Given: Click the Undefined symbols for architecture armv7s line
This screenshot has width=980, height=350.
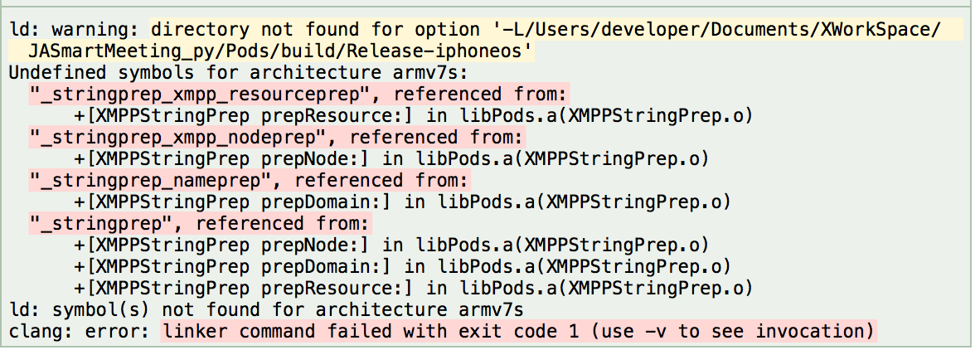Looking at the screenshot, I should click(x=237, y=72).
